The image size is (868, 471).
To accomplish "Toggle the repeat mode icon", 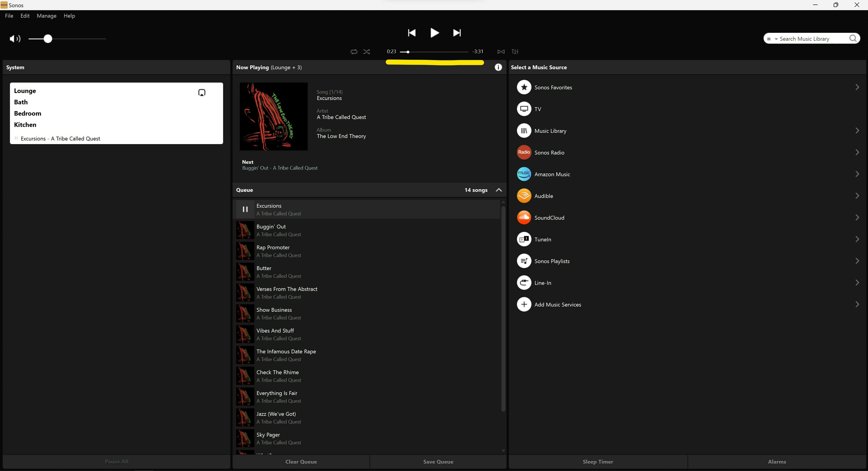I will tap(354, 52).
